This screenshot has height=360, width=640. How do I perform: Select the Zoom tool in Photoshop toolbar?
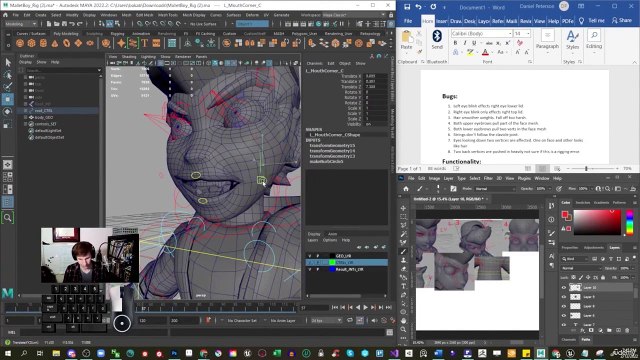(x=403, y=329)
